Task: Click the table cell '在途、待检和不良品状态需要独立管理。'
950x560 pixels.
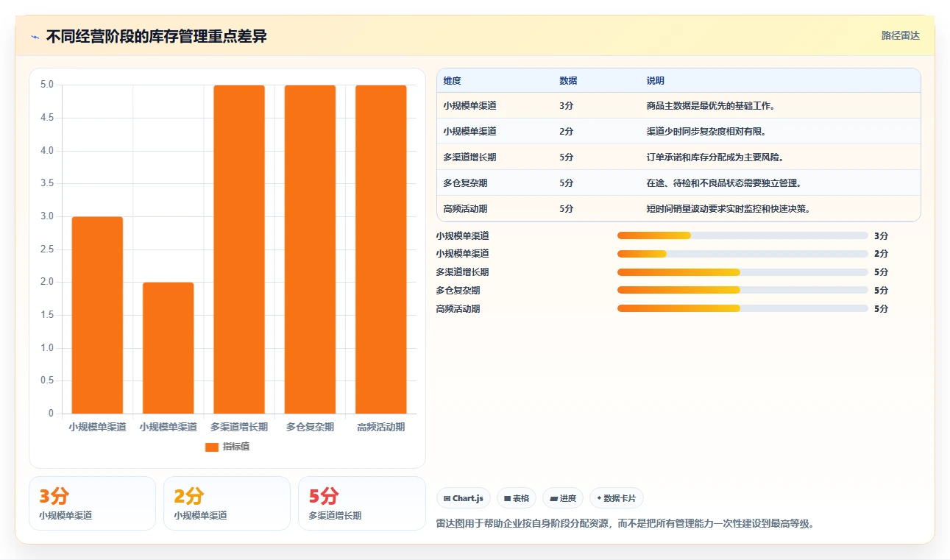Action: point(724,183)
